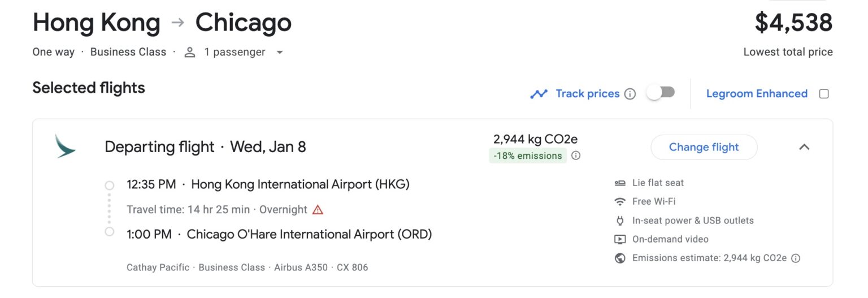Enable the Track prices toggle
This screenshot has width=868, height=298.
(x=661, y=93)
